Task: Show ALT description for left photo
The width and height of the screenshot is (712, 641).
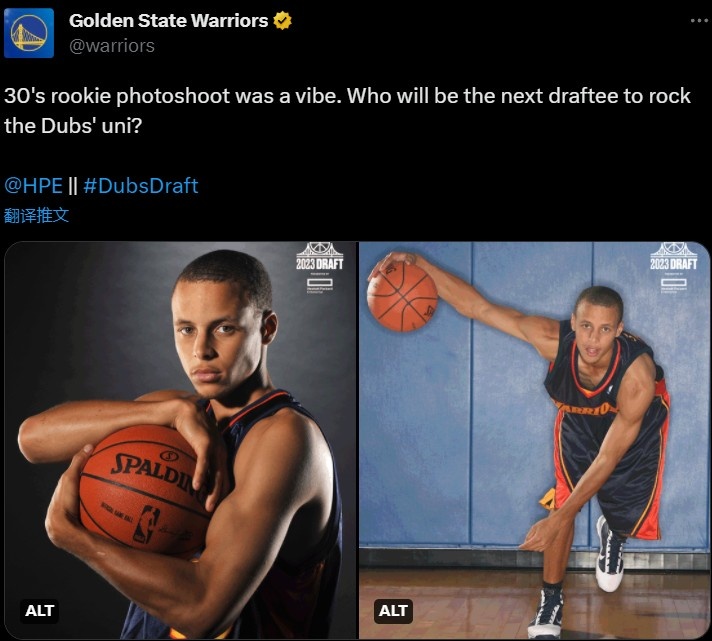Action: click(40, 609)
